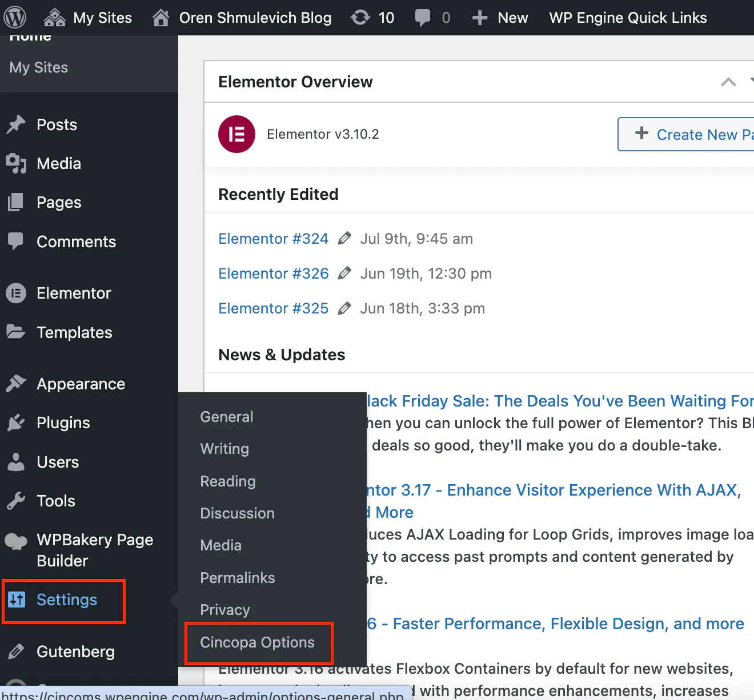
Task: Click the comments bubble icon in admin bar
Action: coord(423,18)
